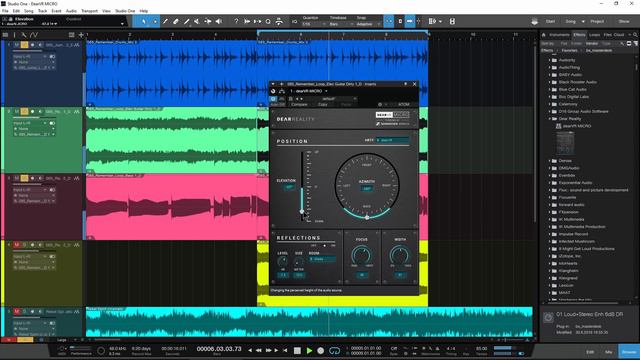This screenshot has width=640, height=360.
Task: Unmute the yellow fourth track
Action: coord(17,245)
